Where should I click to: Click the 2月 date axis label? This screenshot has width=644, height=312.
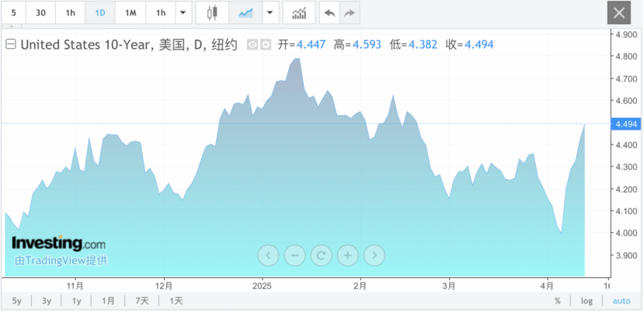tap(360, 286)
